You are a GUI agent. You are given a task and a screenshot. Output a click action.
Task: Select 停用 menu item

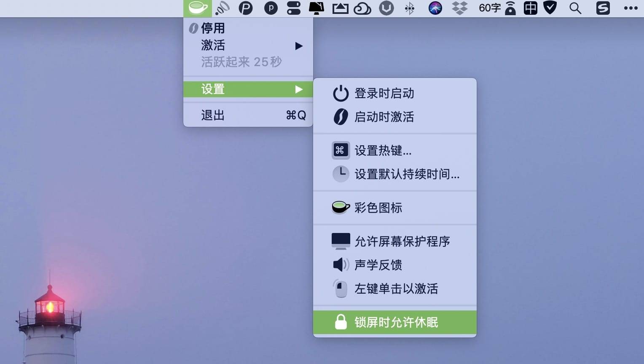[x=213, y=28]
